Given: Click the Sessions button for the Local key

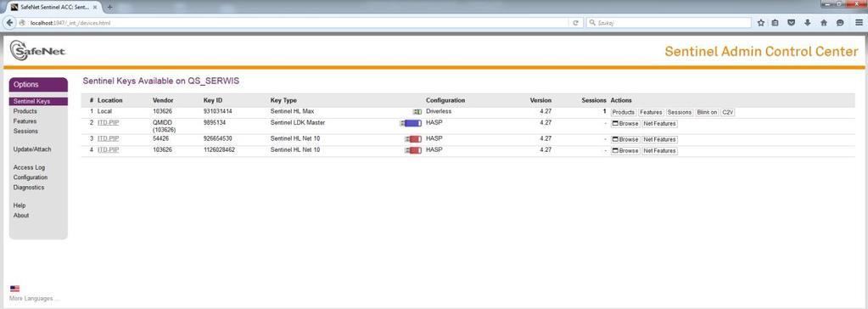Looking at the screenshot, I should pos(680,112).
